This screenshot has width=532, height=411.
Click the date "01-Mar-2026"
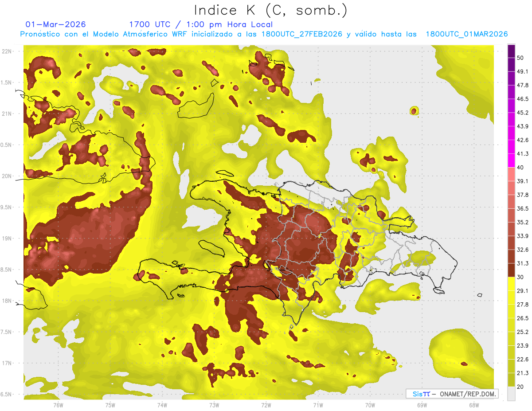[x=56, y=24]
